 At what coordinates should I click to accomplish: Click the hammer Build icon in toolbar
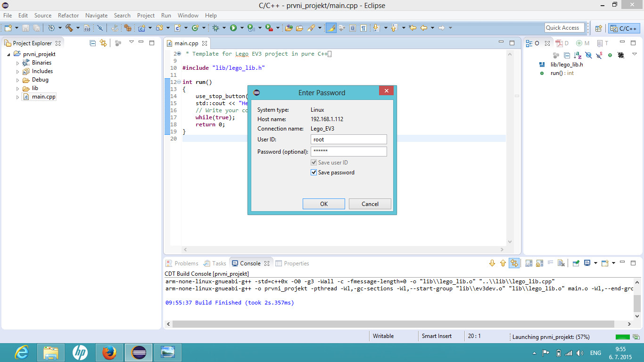pos(69,28)
